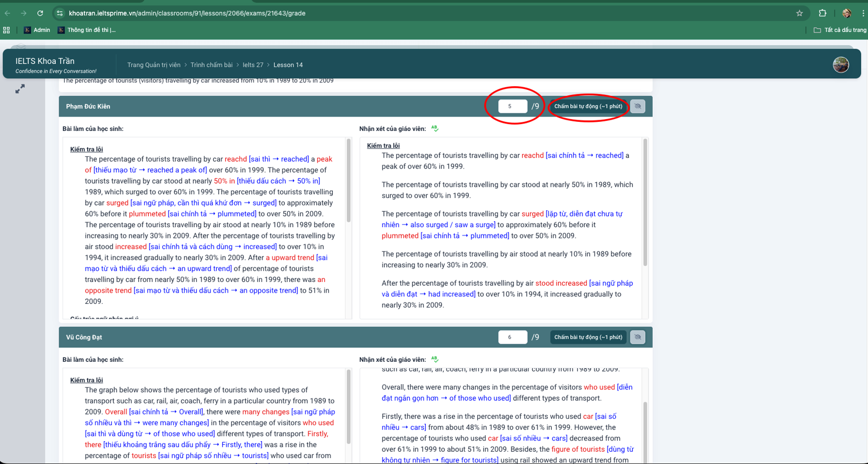This screenshot has width=868, height=464.
Task: Open the browser Extensions puzzle icon
Action: tap(822, 13)
